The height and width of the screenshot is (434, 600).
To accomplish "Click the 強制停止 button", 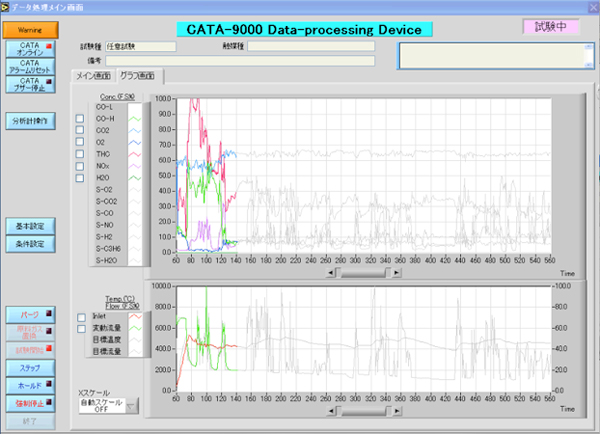I will (31, 403).
